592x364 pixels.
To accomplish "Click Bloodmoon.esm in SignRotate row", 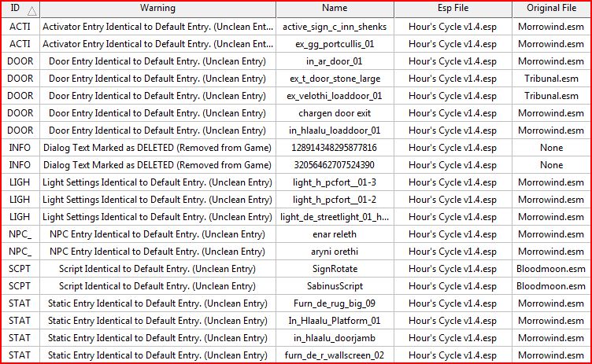I will (x=552, y=269).
